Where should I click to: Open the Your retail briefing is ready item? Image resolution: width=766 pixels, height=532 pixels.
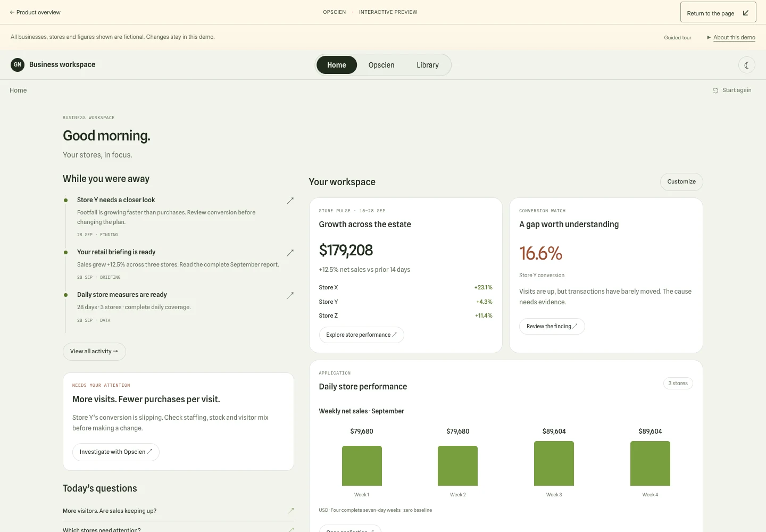(x=179, y=264)
